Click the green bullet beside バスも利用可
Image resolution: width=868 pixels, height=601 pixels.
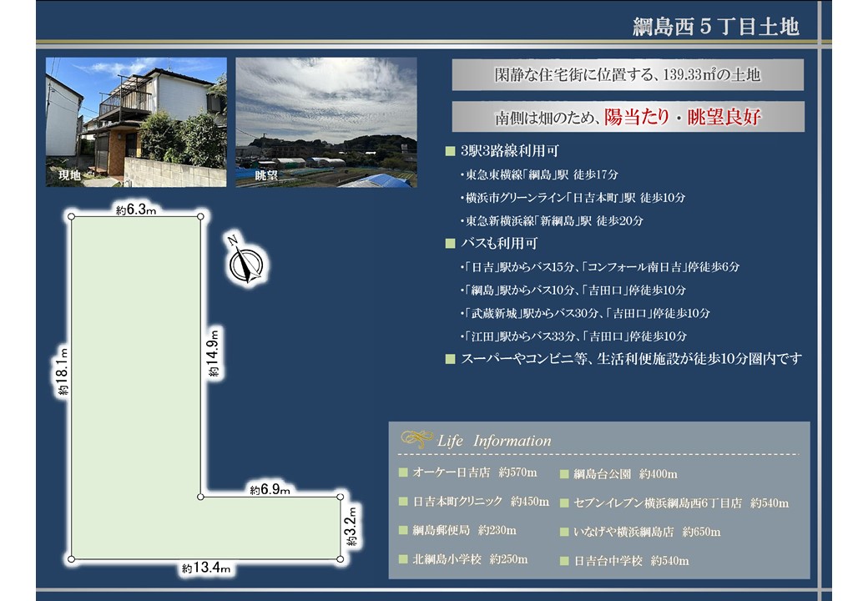pyautogui.click(x=451, y=245)
